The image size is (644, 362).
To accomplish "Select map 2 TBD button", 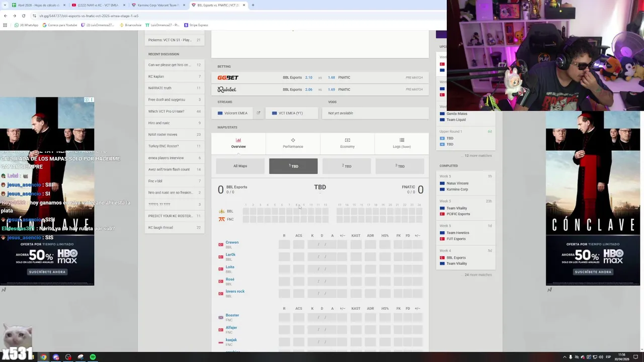I will (347, 166).
